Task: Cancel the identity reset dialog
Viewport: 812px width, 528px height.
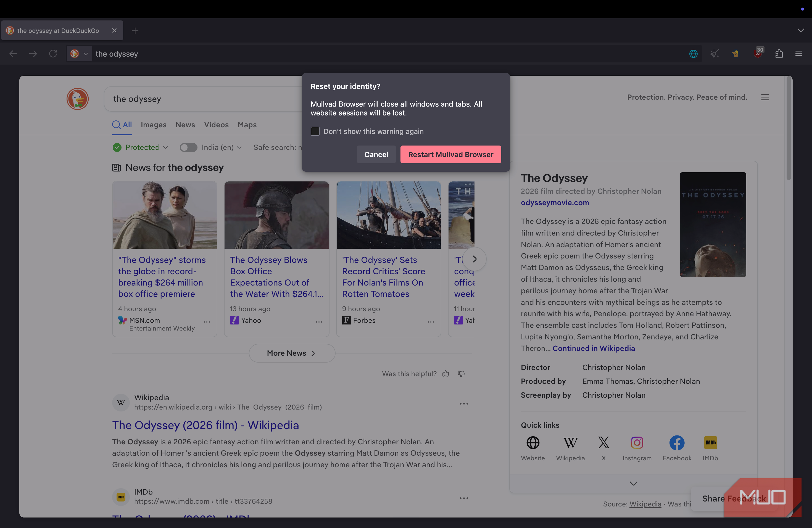Action: click(x=376, y=155)
